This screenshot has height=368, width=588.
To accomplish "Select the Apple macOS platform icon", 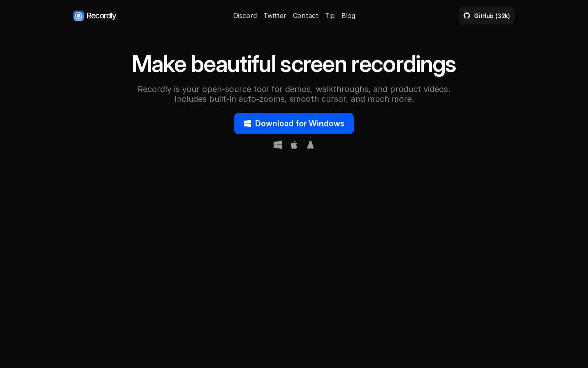I will point(294,145).
